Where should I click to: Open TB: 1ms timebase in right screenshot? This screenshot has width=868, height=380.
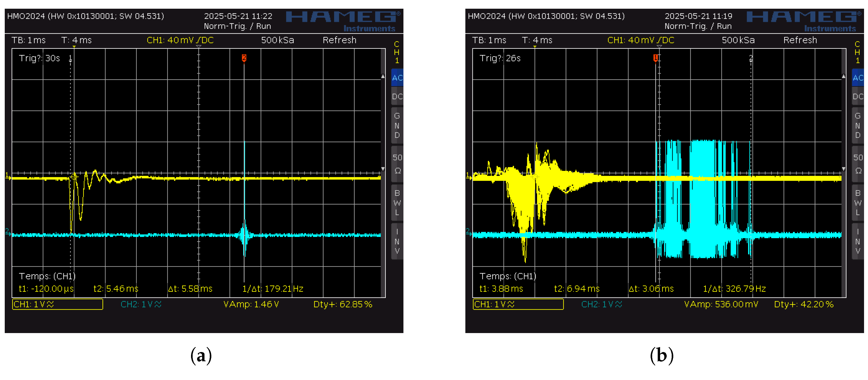[489, 40]
